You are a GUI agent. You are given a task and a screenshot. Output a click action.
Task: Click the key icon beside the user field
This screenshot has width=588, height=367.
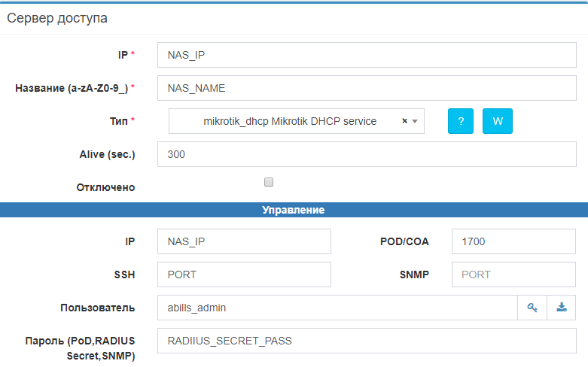point(532,308)
